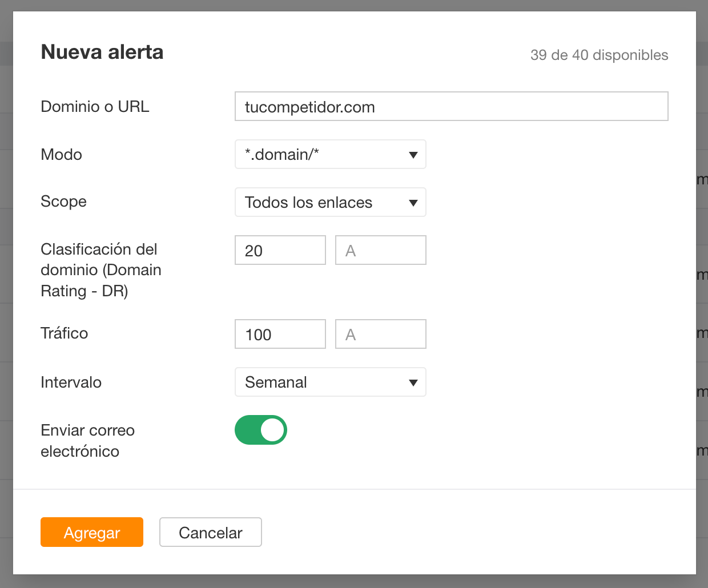Open the Modo dropdown arrow
This screenshot has height=588, width=708.
[413, 154]
